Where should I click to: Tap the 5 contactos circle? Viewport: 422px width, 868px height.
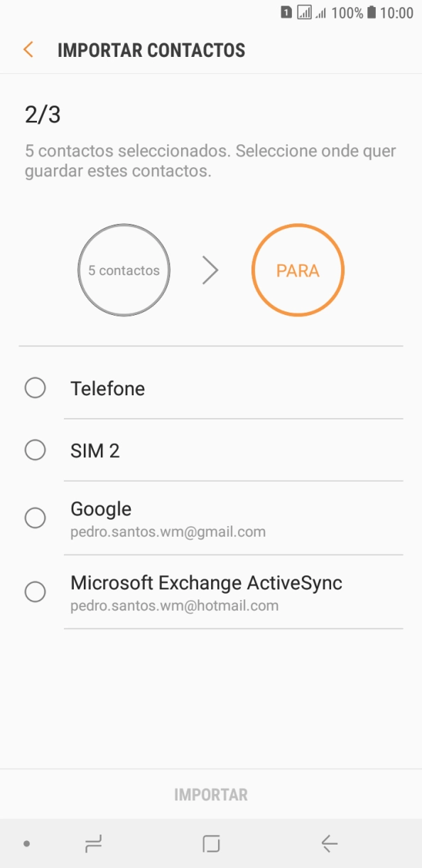point(123,269)
